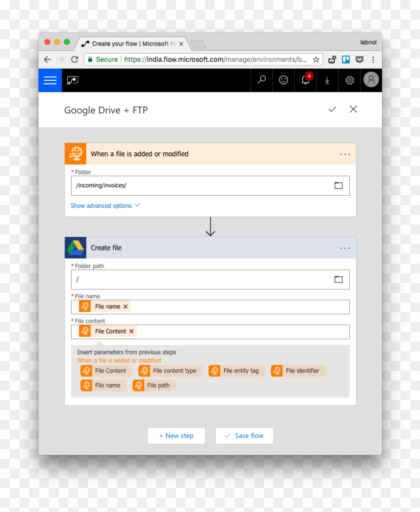The image size is (420, 512).
Task: Click the orange 'When a file is added or modified' parameter label
Action: click(119, 361)
